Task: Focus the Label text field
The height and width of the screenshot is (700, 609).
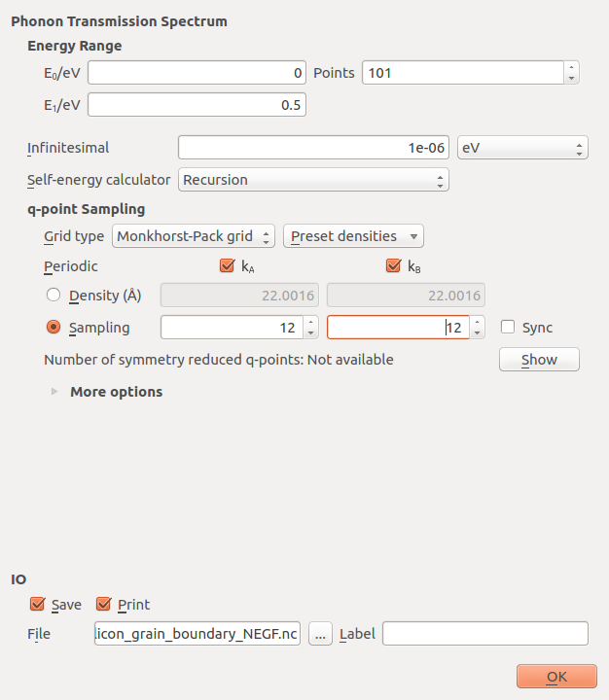Action: click(485, 634)
